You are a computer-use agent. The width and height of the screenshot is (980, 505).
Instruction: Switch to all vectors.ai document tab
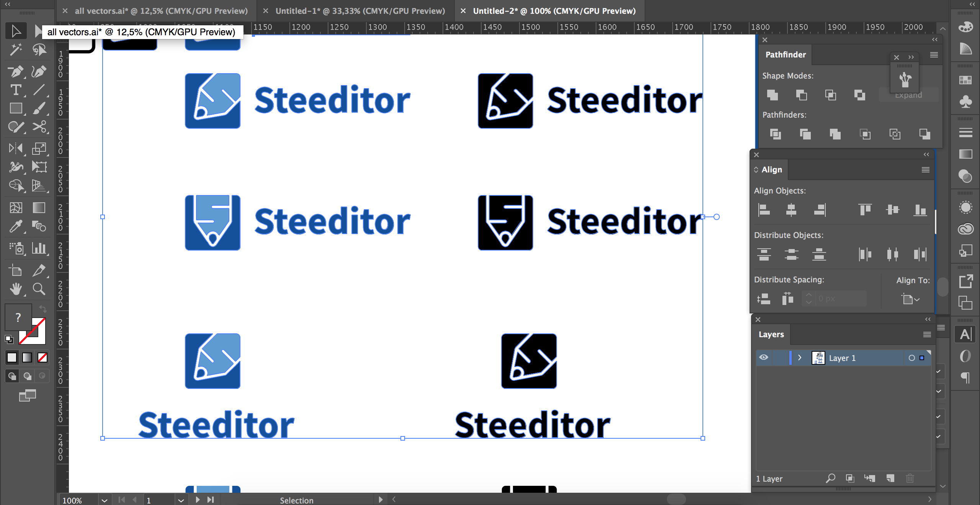[x=161, y=11]
